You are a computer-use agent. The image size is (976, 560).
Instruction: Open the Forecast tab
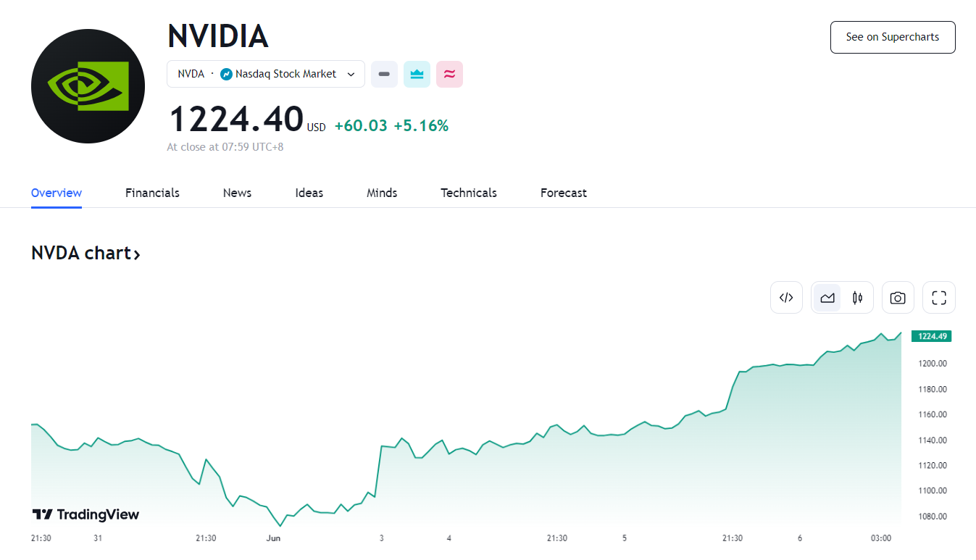pyautogui.click(x=563, y=193)
